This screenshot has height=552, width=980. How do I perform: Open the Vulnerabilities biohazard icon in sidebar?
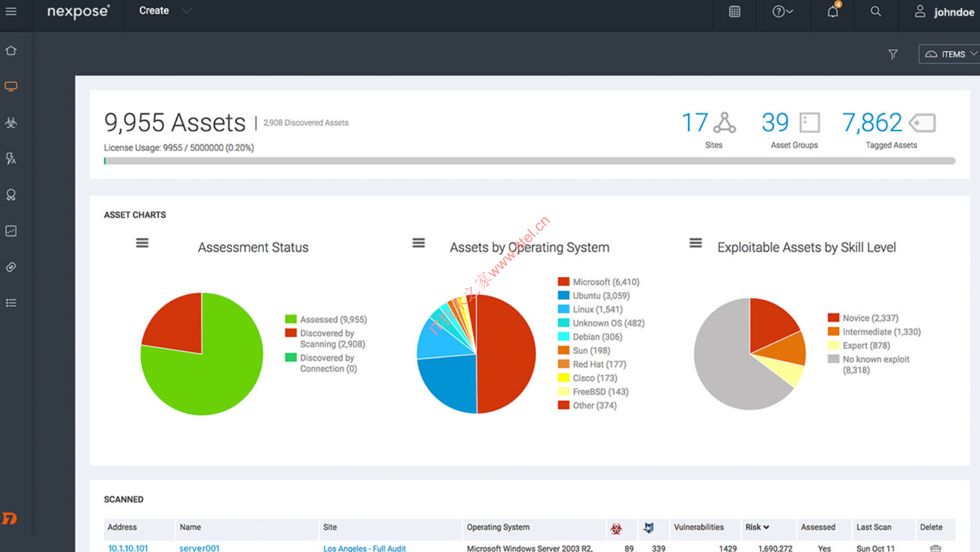11,123
